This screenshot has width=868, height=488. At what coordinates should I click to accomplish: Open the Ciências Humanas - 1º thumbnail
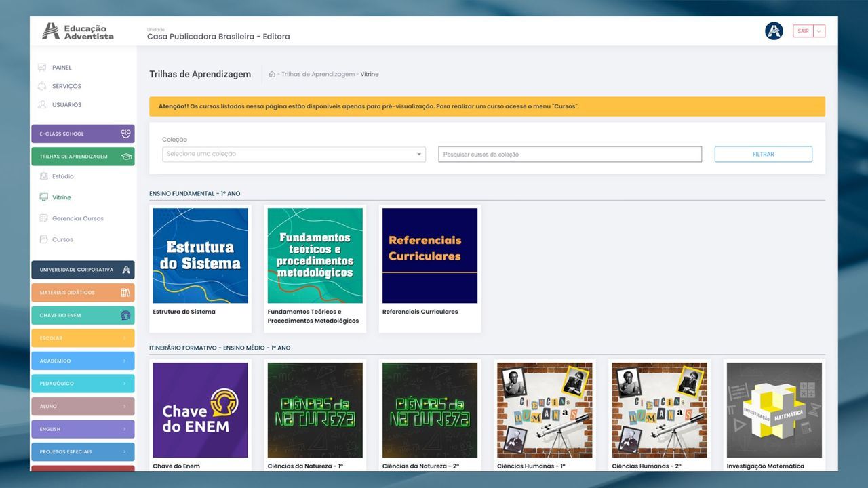coord(545,410)
